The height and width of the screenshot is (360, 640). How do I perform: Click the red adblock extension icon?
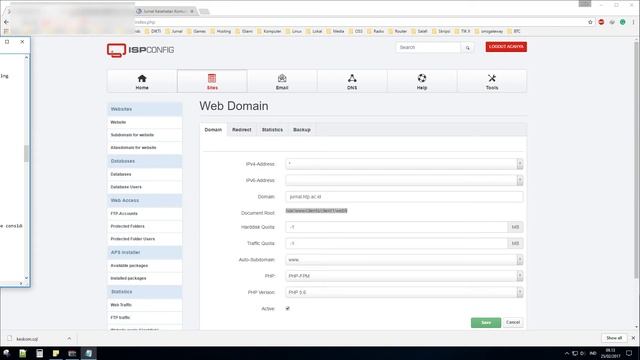pyautogui.click(x=601, y=22)
